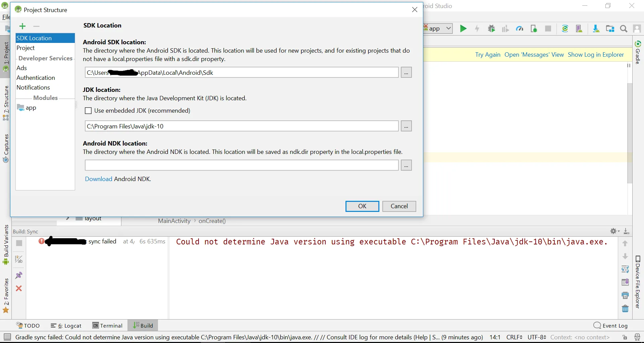Click the Stop icon in main toolbar
This screenshot has width=644, height=343.
[548, 28]
